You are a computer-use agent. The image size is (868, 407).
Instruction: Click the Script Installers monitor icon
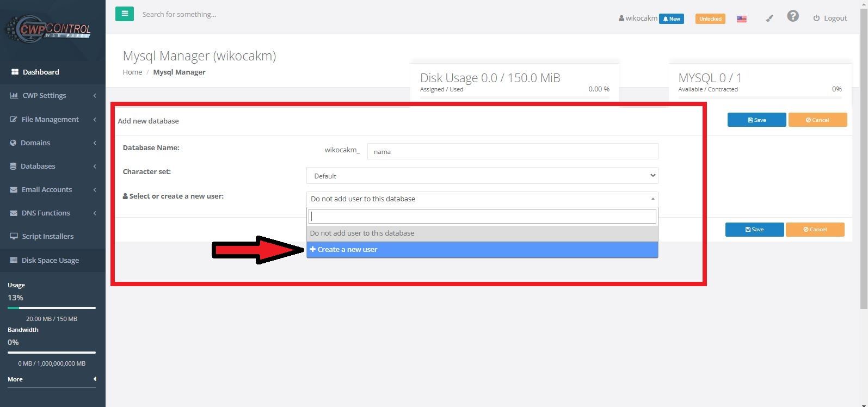pyautogui.click(x=14, y=236)
